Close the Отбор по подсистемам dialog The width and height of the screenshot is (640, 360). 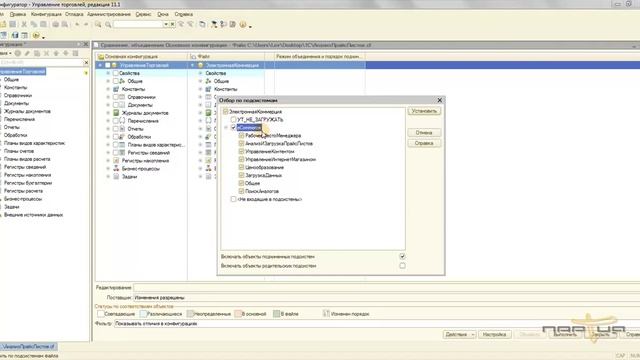(440, 100)
